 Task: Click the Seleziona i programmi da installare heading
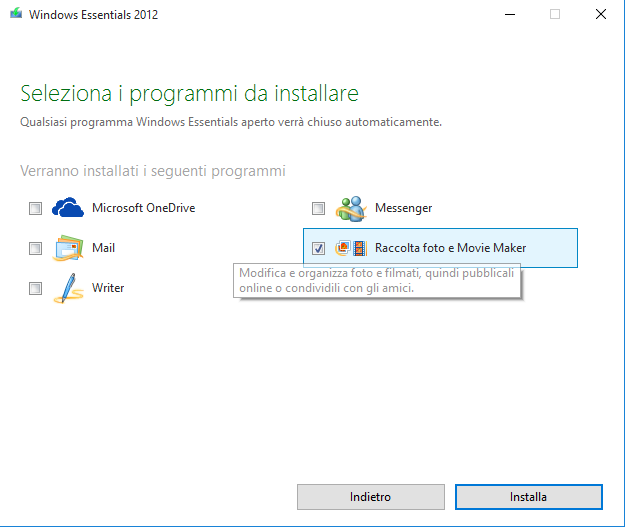coord(189,94)
